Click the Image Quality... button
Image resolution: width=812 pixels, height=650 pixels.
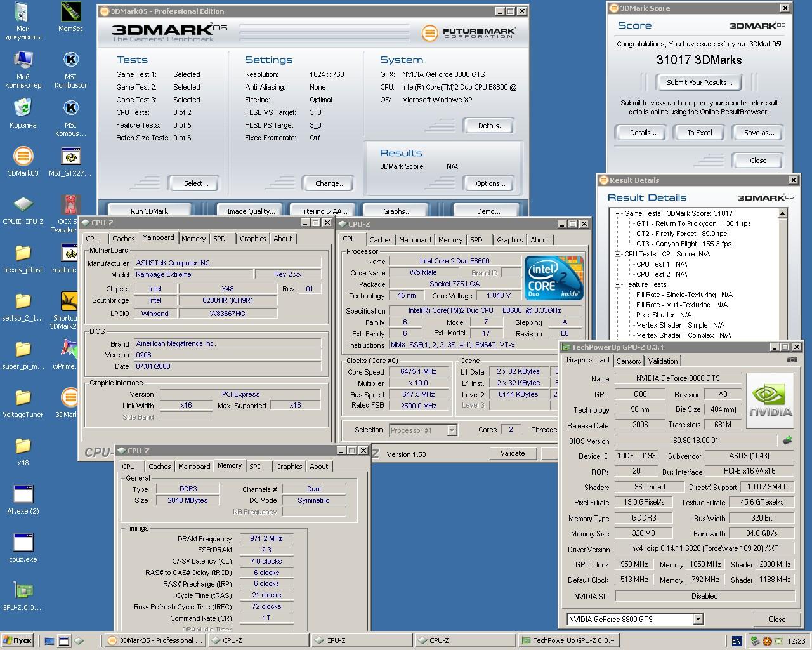point(251,211)
